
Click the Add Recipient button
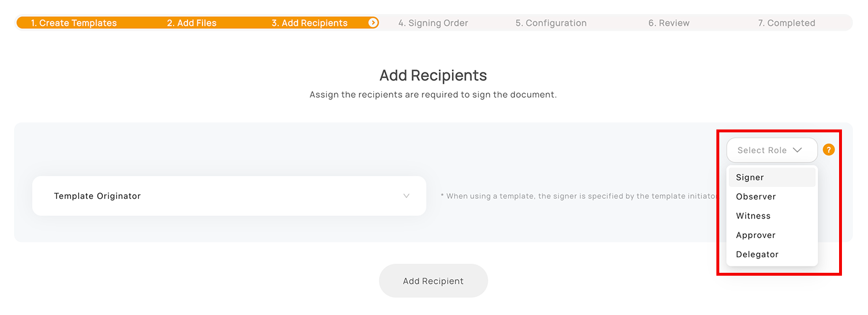(x=433, y=281)
